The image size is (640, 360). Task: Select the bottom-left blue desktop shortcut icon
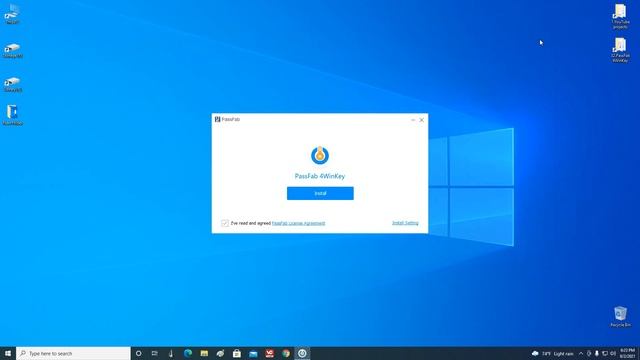(12, 115)
